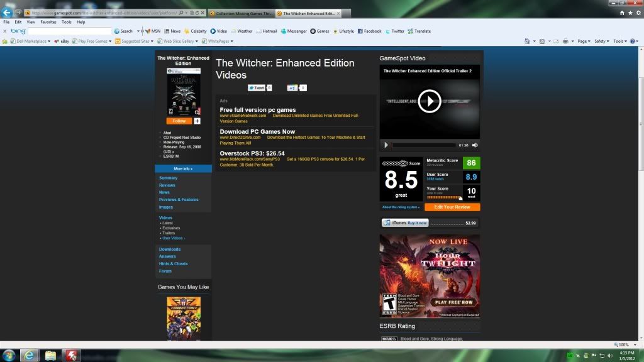Open News on the Bing toolbar

point(172,31)
